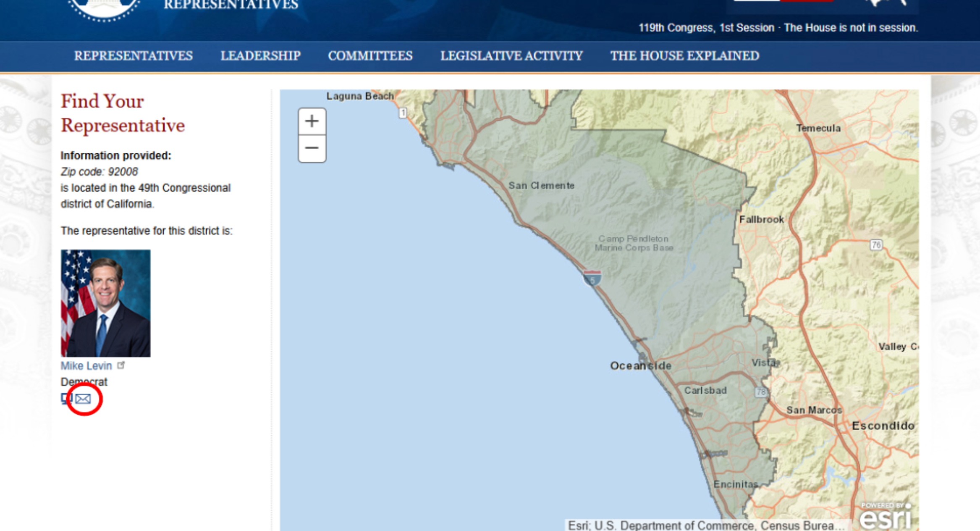Open the Leadership menu item

tap(260, 56)
